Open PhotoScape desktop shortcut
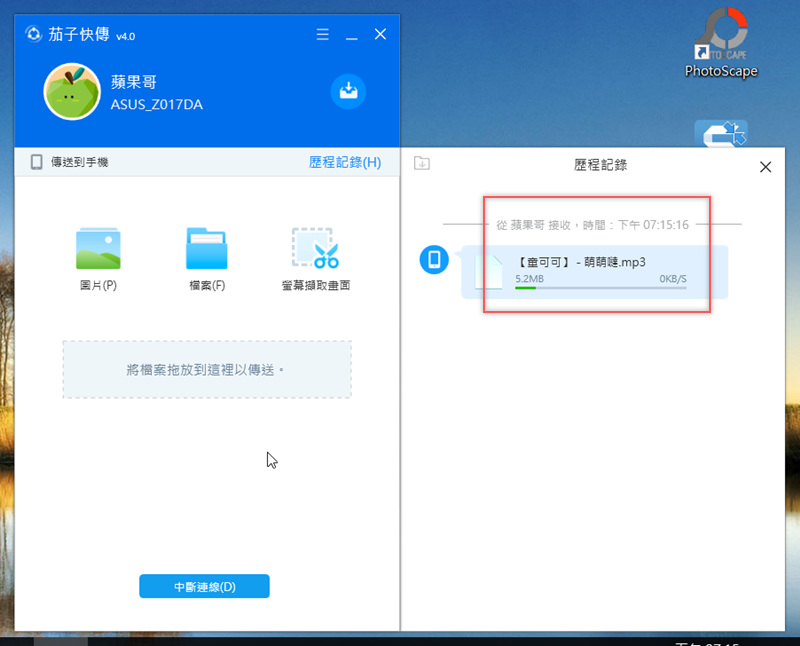 point(721,43)
